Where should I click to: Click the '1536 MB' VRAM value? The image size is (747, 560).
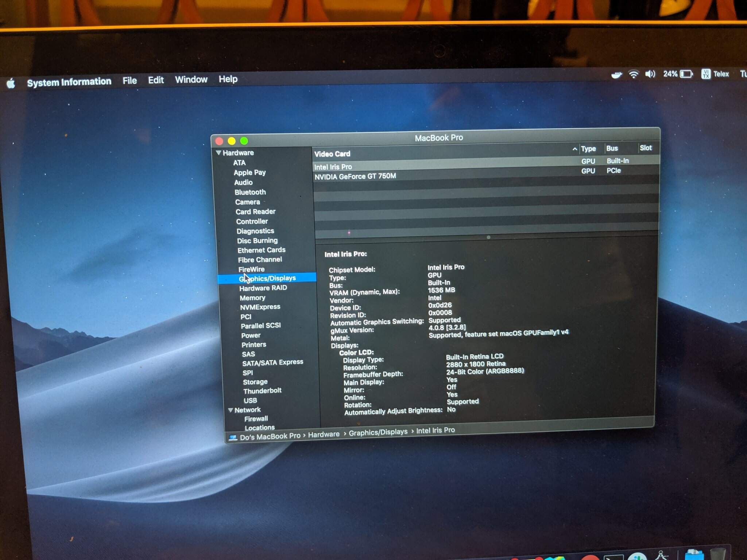tap(441, 290)
